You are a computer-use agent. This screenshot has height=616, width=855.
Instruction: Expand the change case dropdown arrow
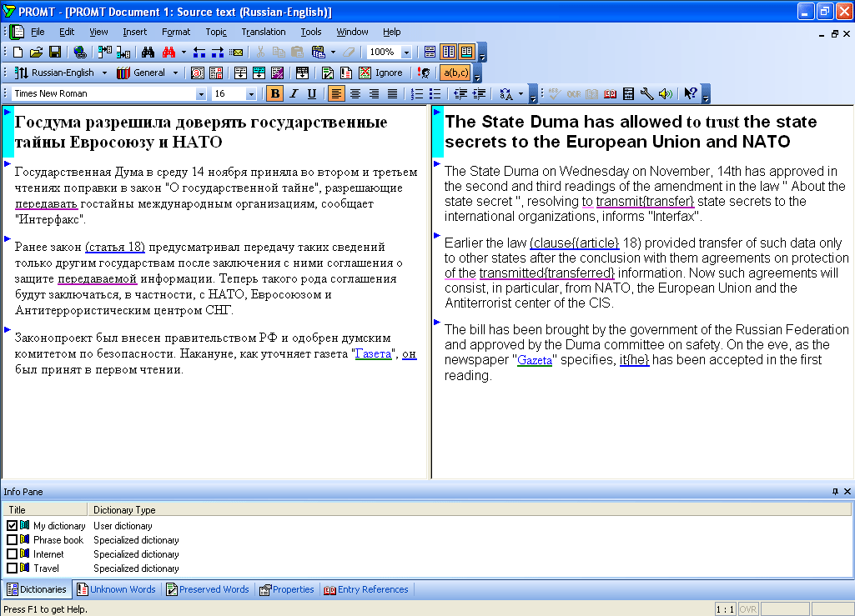(521, 93)
